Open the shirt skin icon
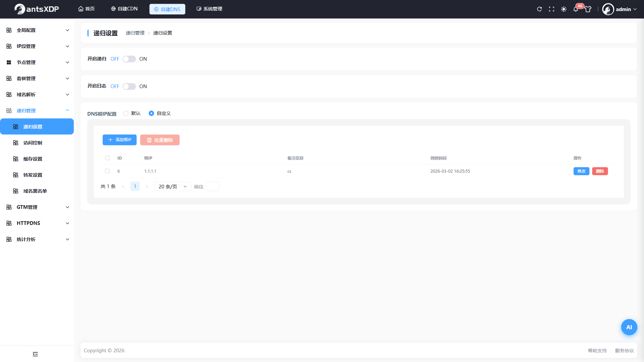This screenshot has height=362, width=644. click(588, 9)
